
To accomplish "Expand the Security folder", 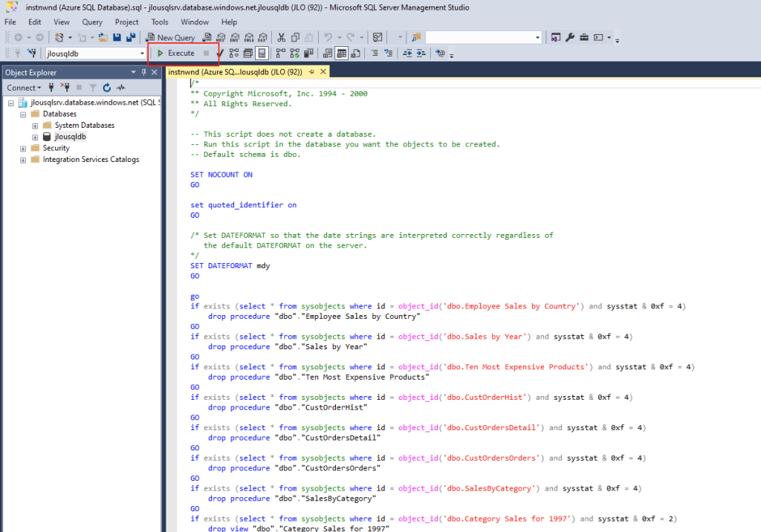I will coord(23,149).
